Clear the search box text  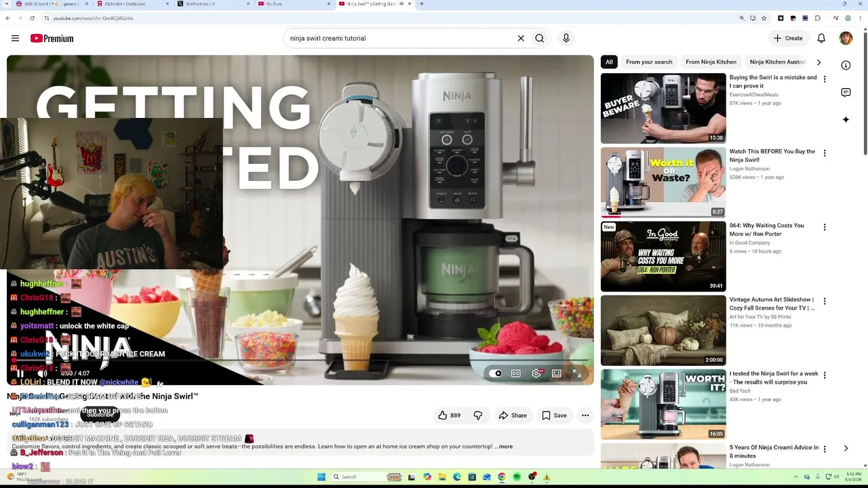click(x=521, y=39)
